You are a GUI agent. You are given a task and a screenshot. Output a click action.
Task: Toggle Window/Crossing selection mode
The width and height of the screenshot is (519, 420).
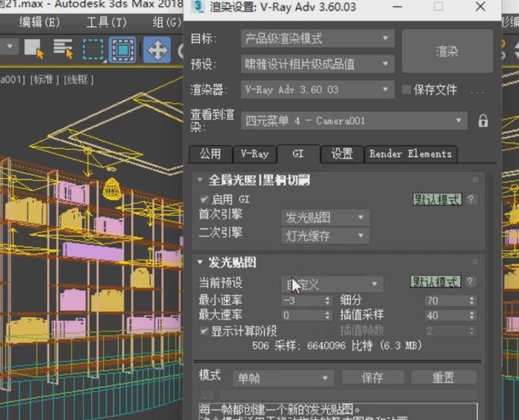(x=122, y=50)
